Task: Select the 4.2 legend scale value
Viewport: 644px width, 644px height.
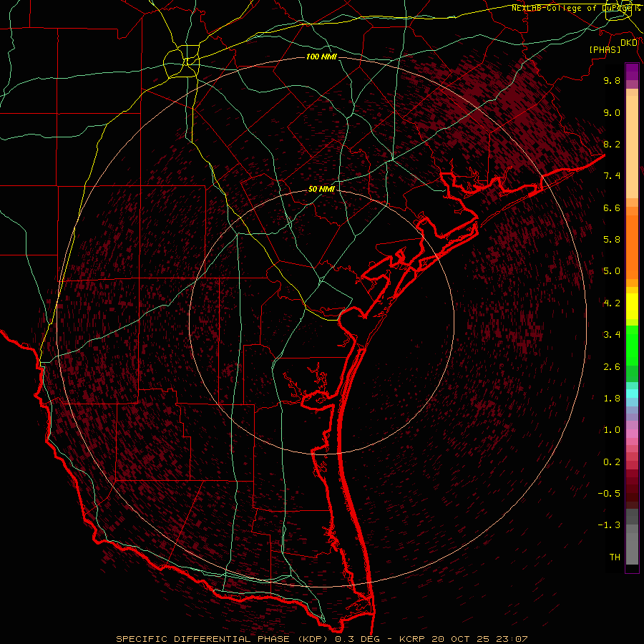Action: coord(612,303)
